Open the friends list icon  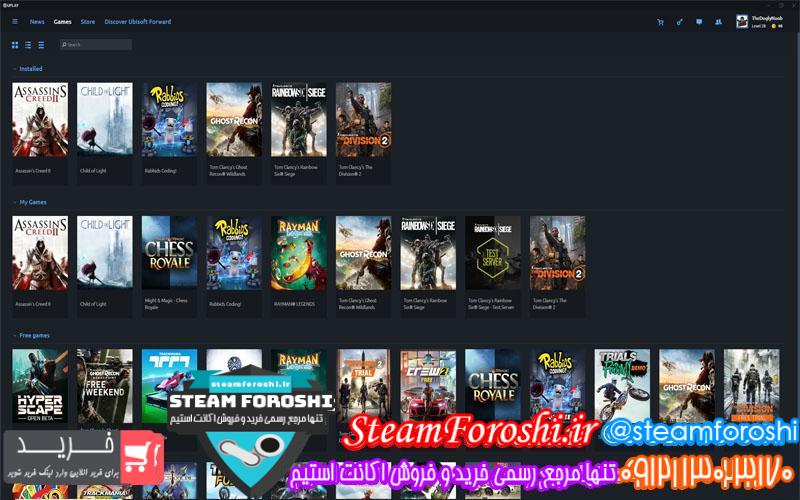tap(719, 21)
